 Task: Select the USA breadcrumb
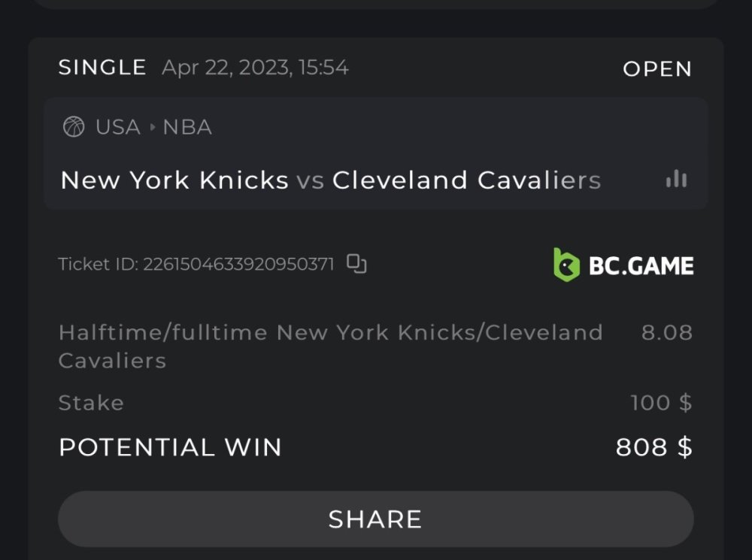pyautogui.click(x=118, y=127)
